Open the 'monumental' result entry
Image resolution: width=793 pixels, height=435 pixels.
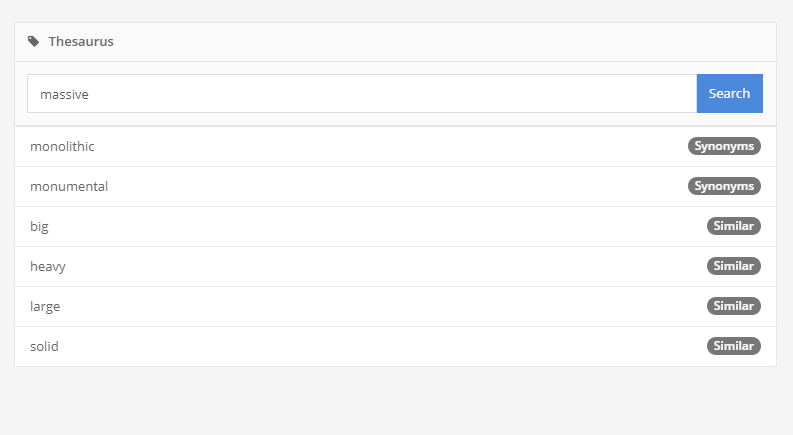[x=69, y=187]
